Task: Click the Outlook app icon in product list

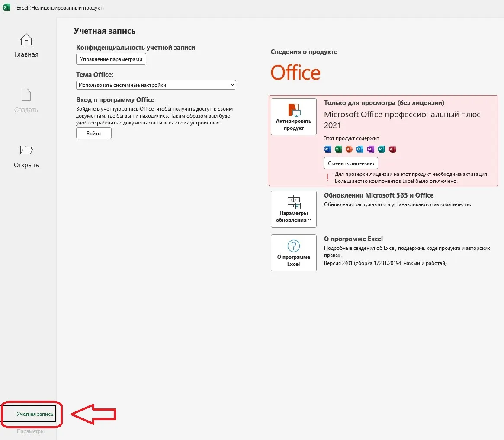Action: tap(360, 149)
